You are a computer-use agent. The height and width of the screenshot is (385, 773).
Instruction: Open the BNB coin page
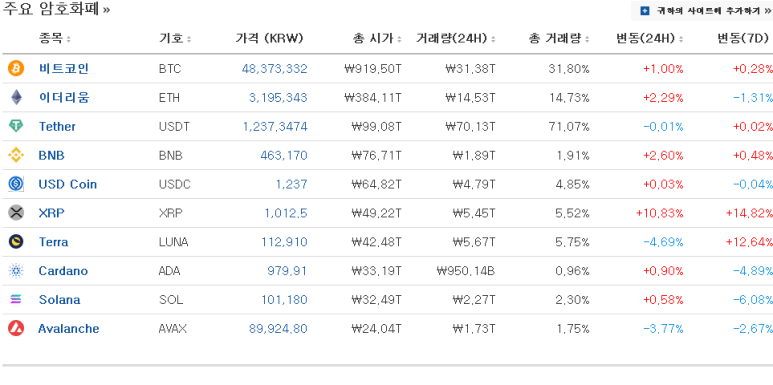coord(51,155)
